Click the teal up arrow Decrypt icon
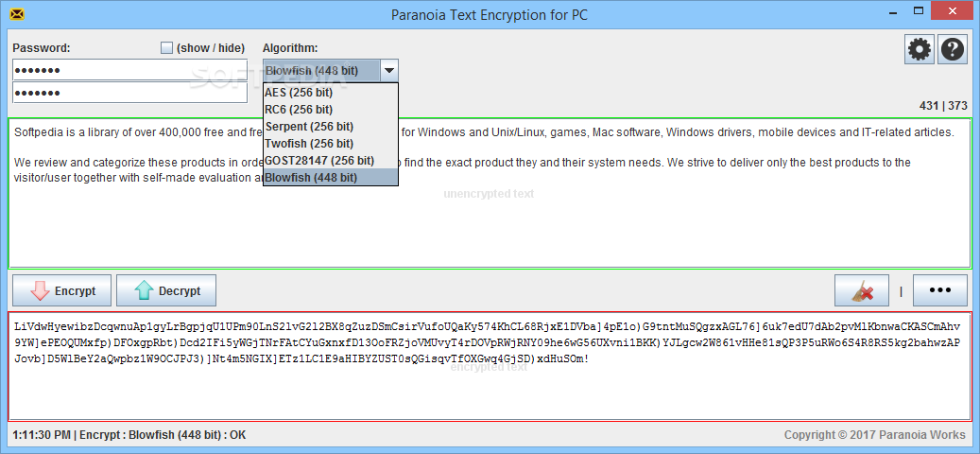The width and height of the screenshot is (980, 454). 143,290
